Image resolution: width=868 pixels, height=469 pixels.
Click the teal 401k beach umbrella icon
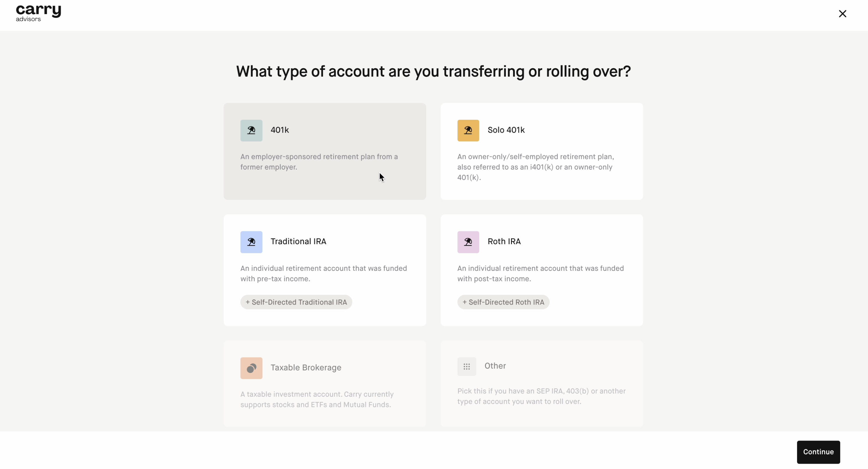click(251, 130)
